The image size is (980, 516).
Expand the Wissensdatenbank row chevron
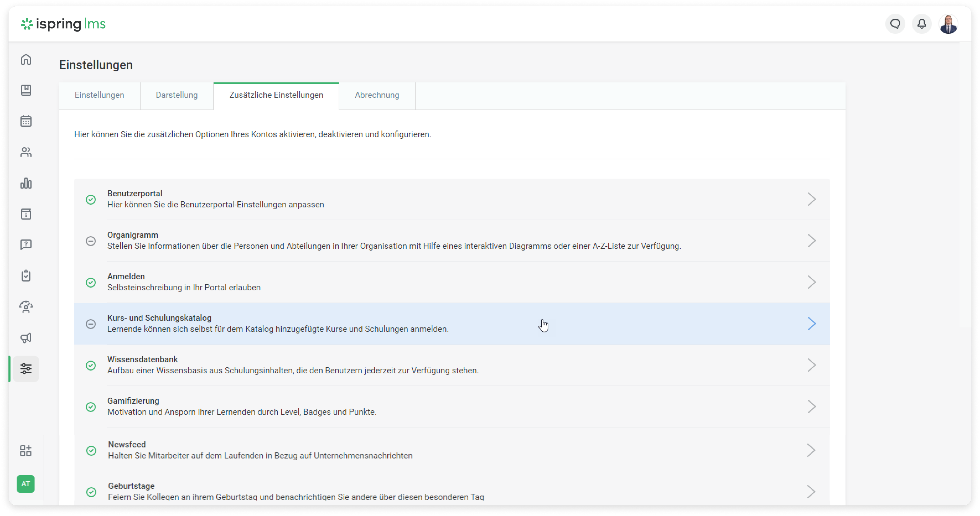pos(812,365)
